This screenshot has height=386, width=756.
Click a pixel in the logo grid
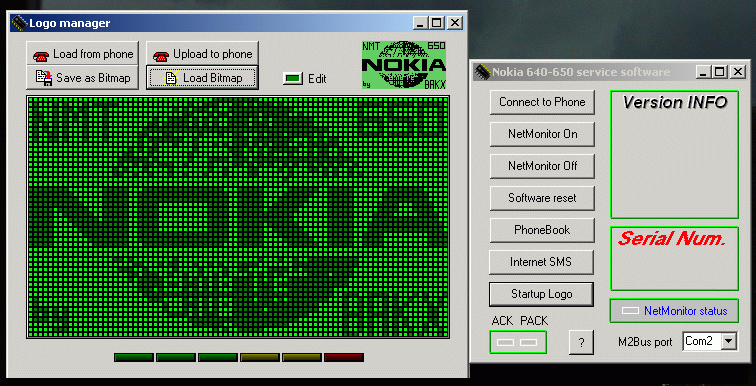(x=238, y=217)
